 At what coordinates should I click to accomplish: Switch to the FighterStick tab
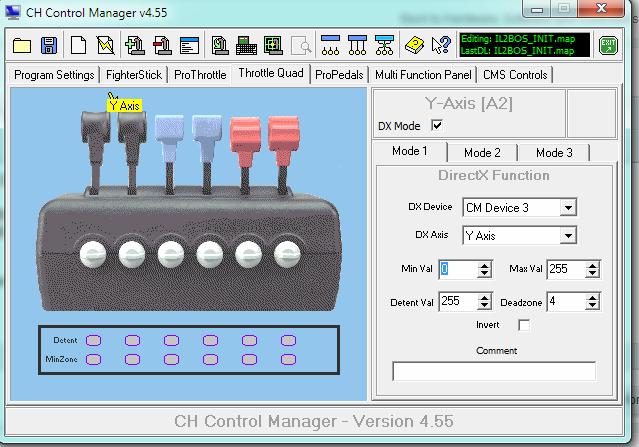(134, 75)
